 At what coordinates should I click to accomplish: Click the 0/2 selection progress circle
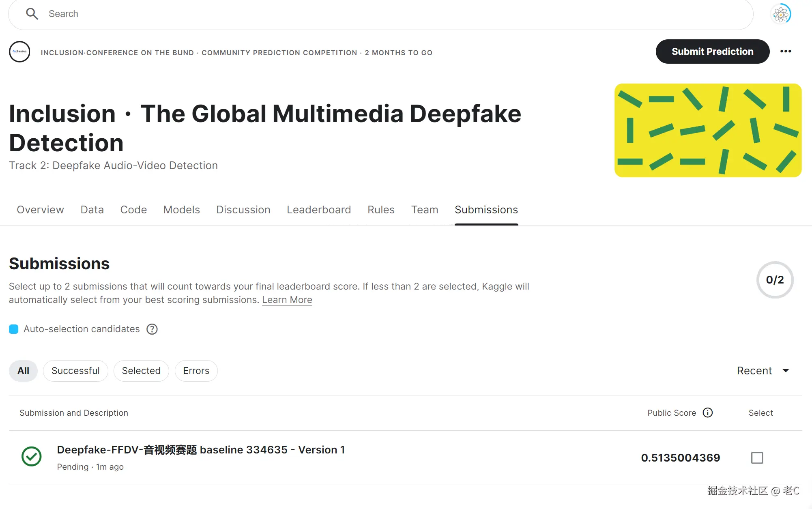[775, 280]
